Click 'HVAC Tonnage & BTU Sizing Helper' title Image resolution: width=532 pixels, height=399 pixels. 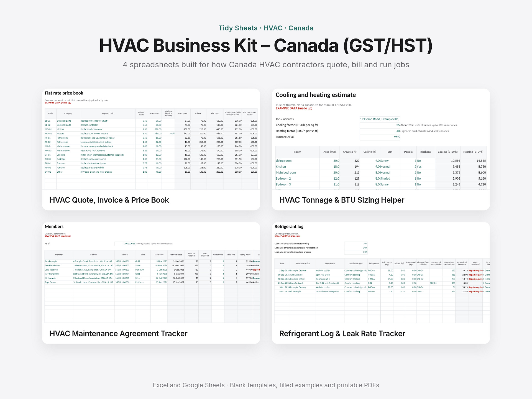click(x=342, y=200)
